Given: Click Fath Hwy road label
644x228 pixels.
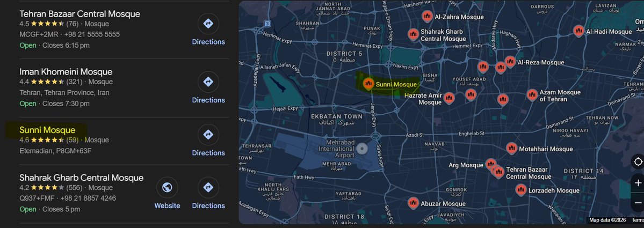Looking at the screenshot, I should [304, 178].
